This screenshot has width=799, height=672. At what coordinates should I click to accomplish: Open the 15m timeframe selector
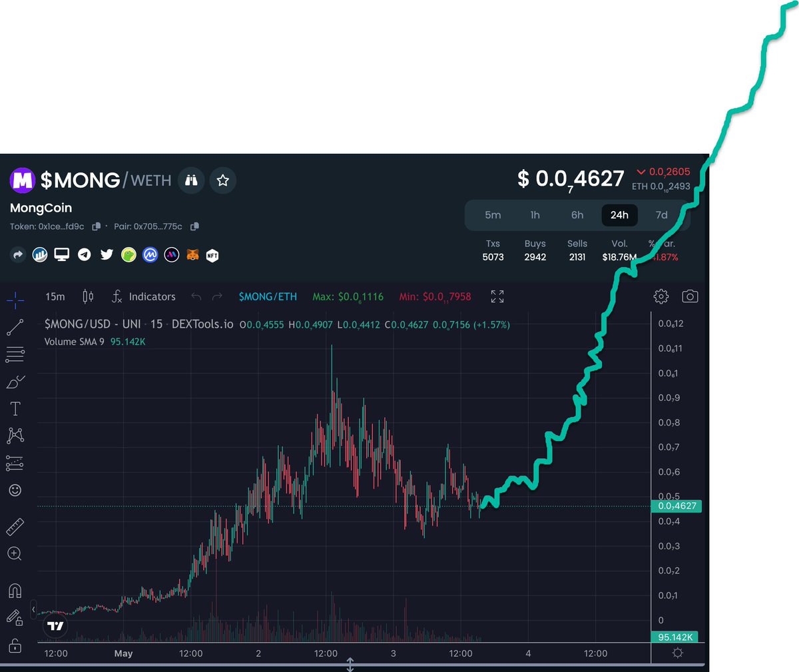55,296
